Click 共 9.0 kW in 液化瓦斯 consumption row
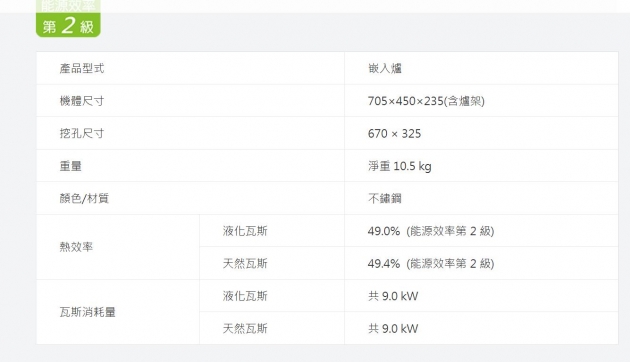Viewport: 630px width, 362px height. [x=393, y=296]
